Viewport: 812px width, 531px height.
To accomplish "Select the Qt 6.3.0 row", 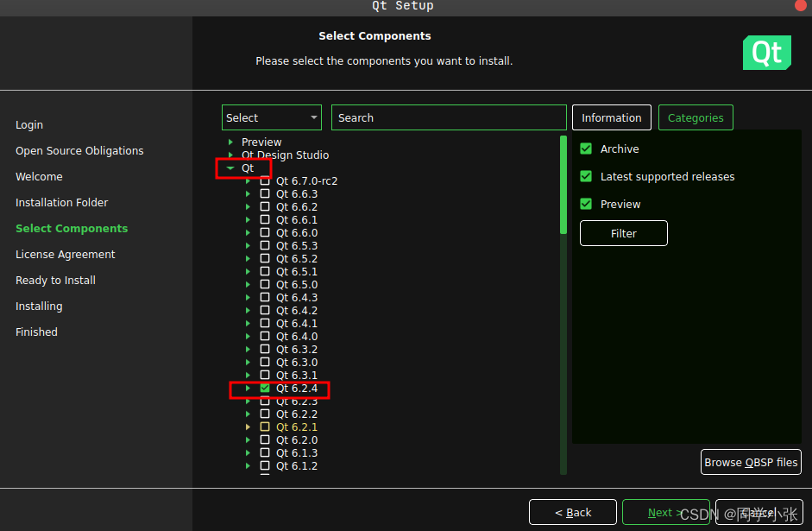I will pos(297,362).
